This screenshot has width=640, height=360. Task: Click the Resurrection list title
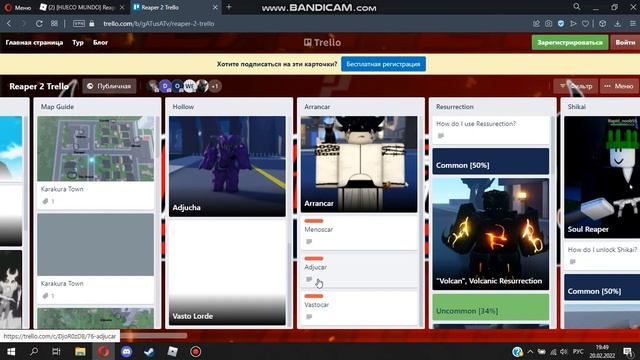(455, 107)
